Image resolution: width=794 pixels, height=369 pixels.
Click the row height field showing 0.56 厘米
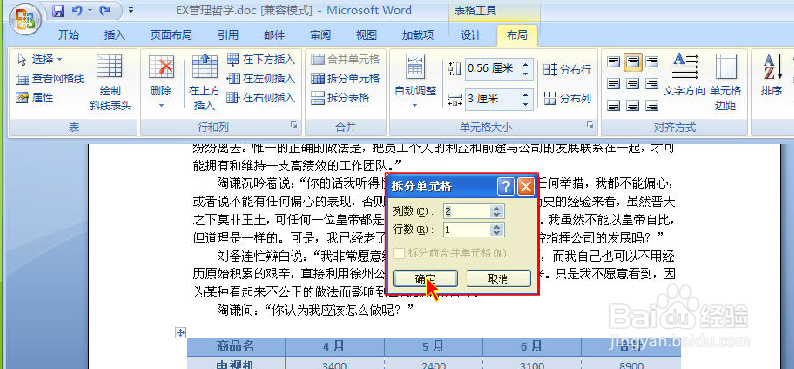click(493, 69)
